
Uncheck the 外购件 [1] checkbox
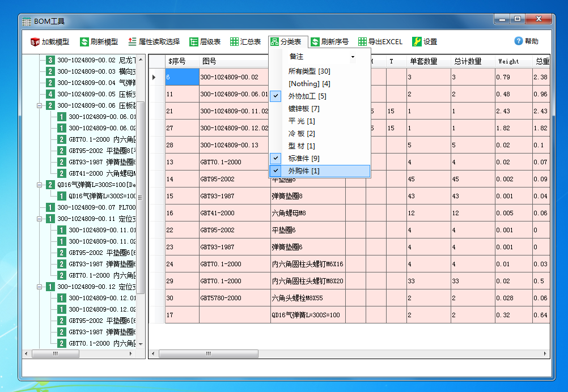[x=275, y=171]
